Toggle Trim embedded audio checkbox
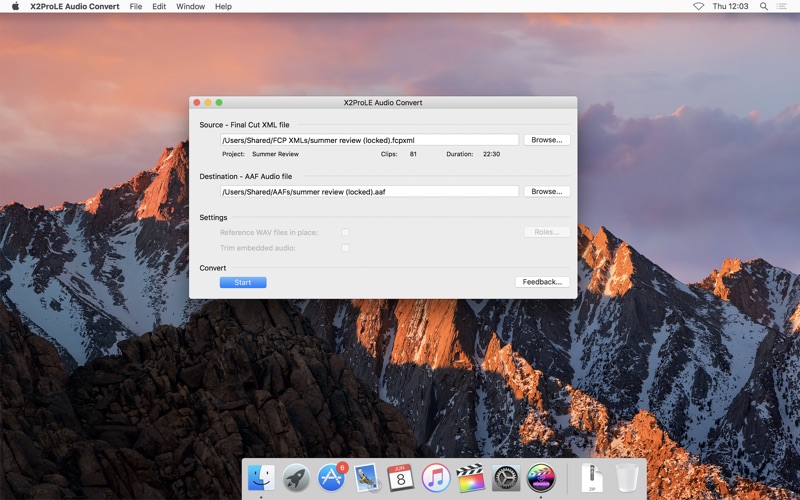Viewport: 800px width, 500px height. click(x=345, y=248)
